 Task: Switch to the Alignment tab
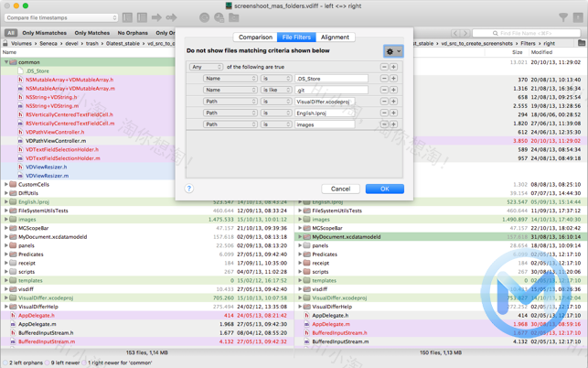point(335,38)
